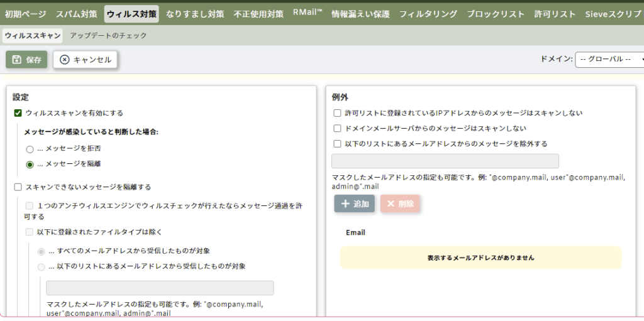Select メッセージを隔離 radio option

[x=30, y=164]
